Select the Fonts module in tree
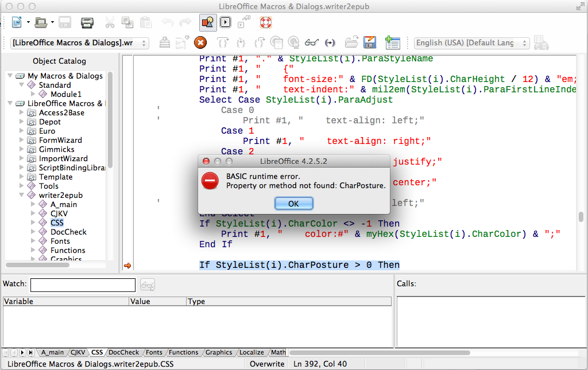Image resolution: width=588 pixels, height=370 pixels. point(60,241)
